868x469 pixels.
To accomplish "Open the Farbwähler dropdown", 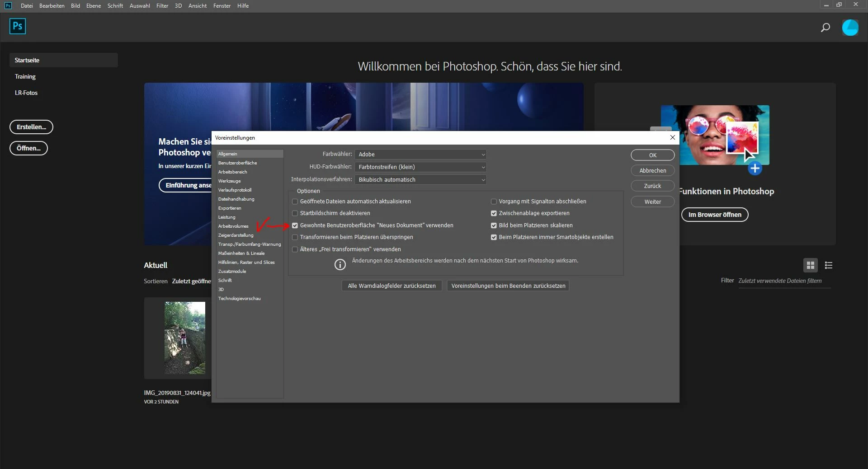I will pyautogui.click(x=420, y=155).
